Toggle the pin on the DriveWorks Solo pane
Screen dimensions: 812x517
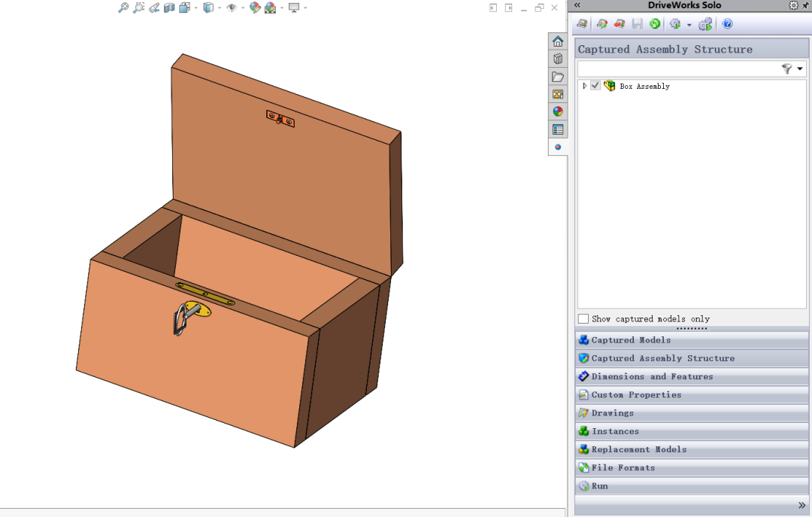pyautogui.click(x=805, y=5)
